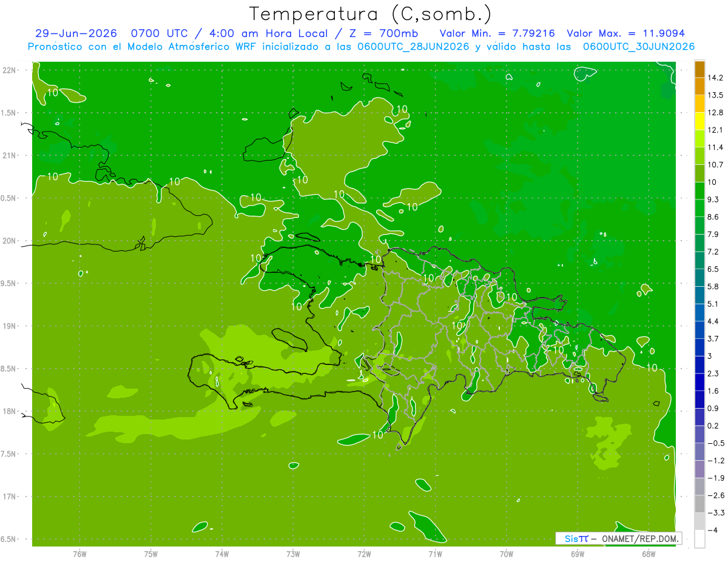Click the '0600UTC_28JUN2026' initialization time

pos(413,47)
